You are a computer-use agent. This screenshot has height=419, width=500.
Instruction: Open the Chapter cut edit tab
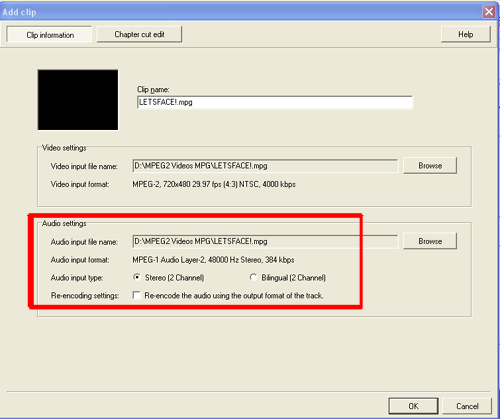point(139,34)
